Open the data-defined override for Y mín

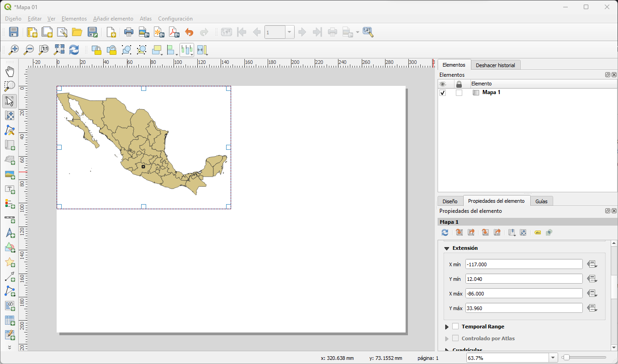point(592,279)
